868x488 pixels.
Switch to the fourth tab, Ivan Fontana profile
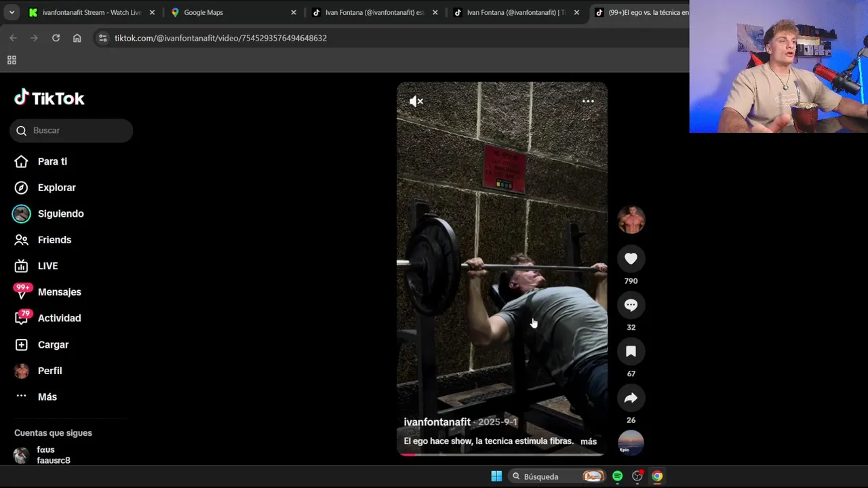point(516,12)
